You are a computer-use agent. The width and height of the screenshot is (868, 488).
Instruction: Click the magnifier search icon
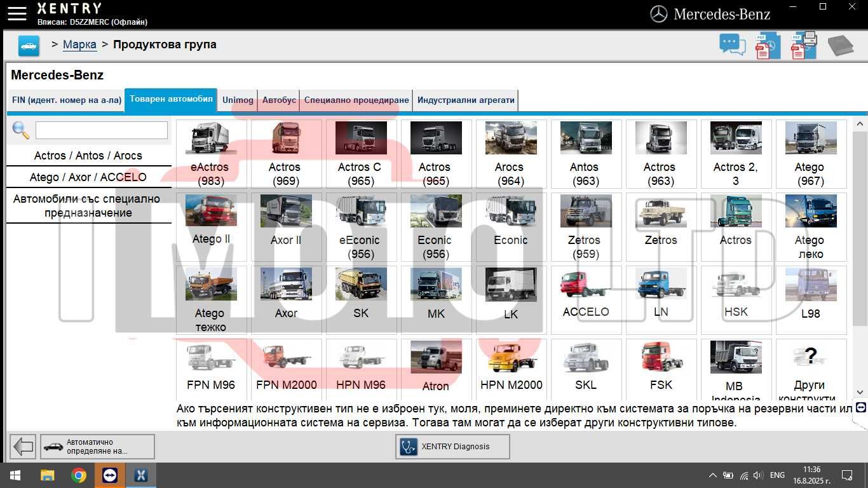21,130
